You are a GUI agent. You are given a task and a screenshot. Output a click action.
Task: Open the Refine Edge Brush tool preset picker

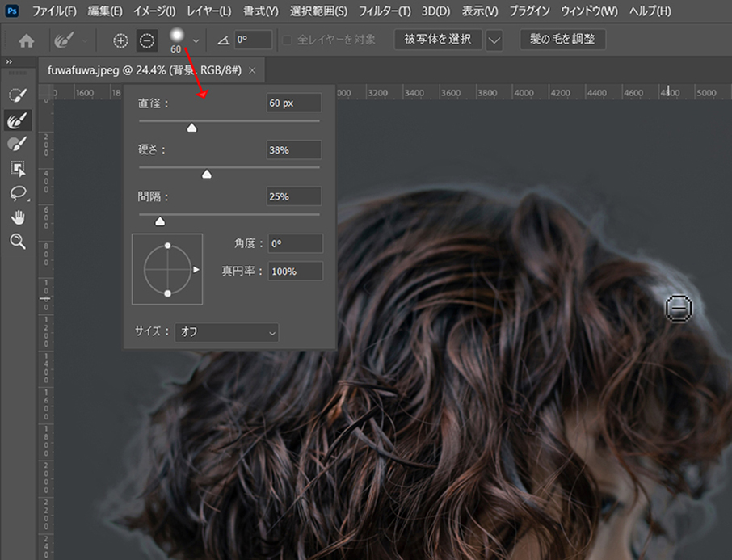tap(69, 40)
